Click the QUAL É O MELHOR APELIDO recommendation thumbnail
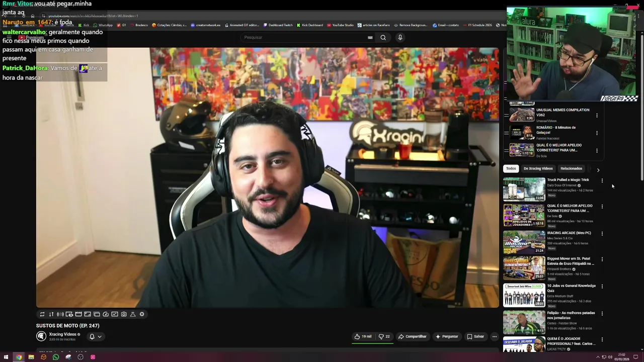The image size is (644, 362). (x=524, y=215)
